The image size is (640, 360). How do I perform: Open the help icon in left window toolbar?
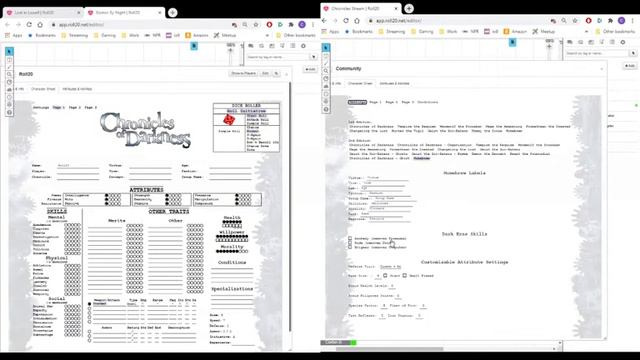pos(9,112)
